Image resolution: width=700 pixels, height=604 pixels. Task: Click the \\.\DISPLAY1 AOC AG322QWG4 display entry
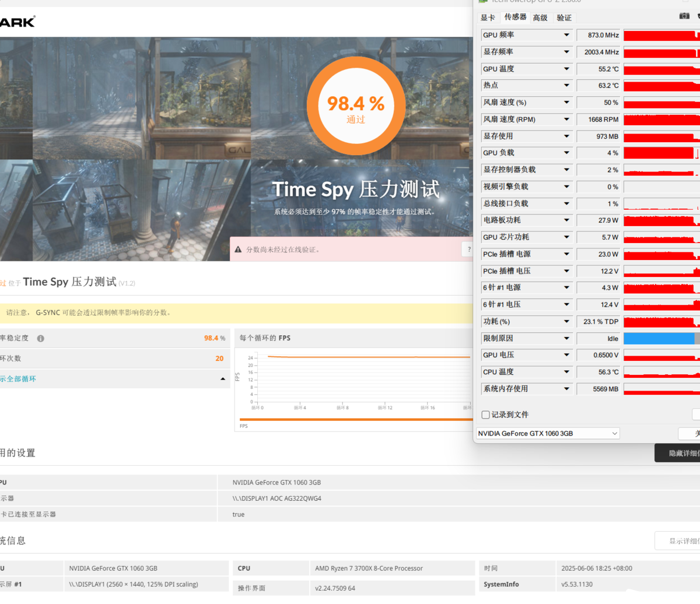(276, 498)
